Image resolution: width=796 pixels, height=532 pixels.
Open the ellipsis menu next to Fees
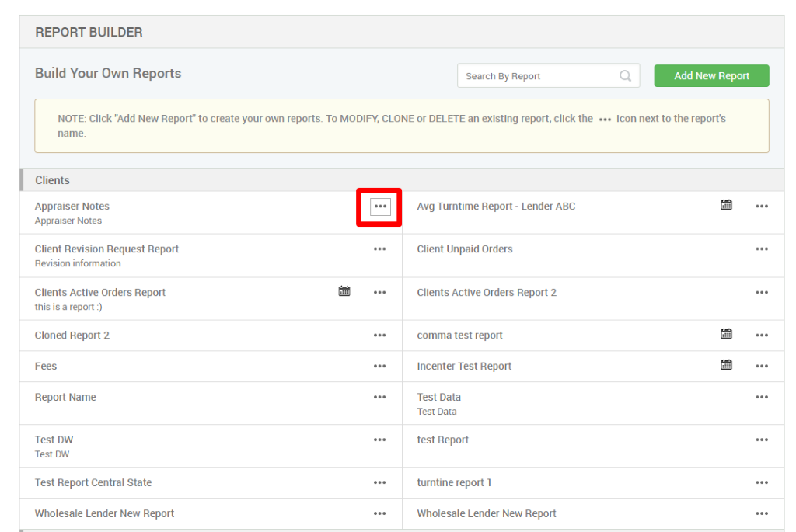click(379, 366)
